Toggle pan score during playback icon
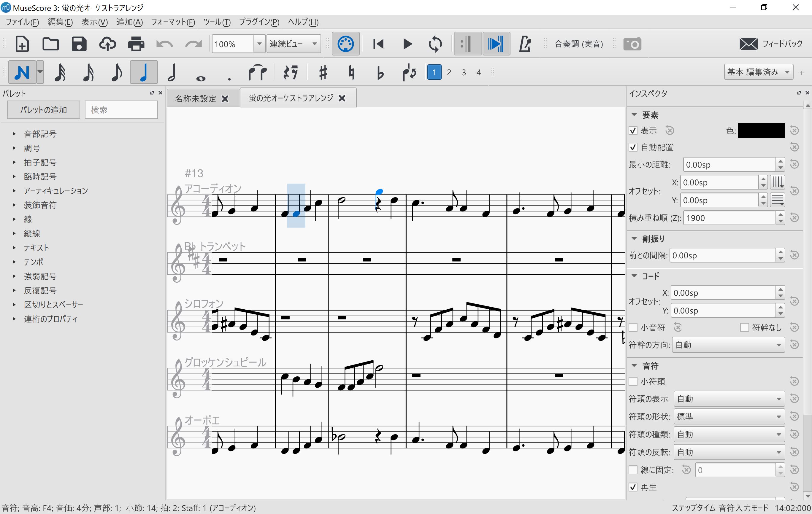The width and height of the screenshot is (812, 514). (496, 44)
